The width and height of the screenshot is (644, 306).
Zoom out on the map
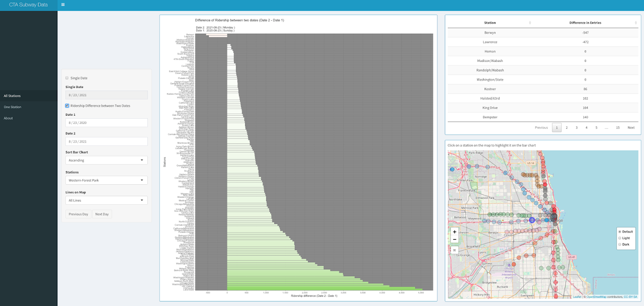tap(455, 240)
